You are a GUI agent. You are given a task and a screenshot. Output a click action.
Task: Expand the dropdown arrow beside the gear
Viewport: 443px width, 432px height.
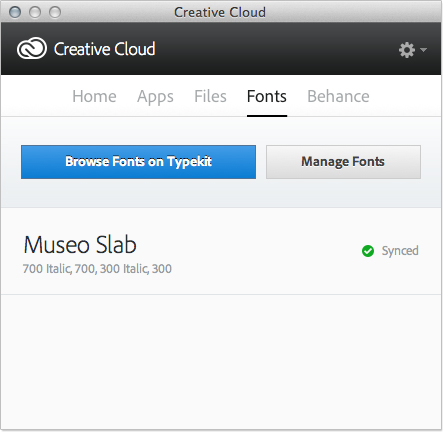[423, 50]
